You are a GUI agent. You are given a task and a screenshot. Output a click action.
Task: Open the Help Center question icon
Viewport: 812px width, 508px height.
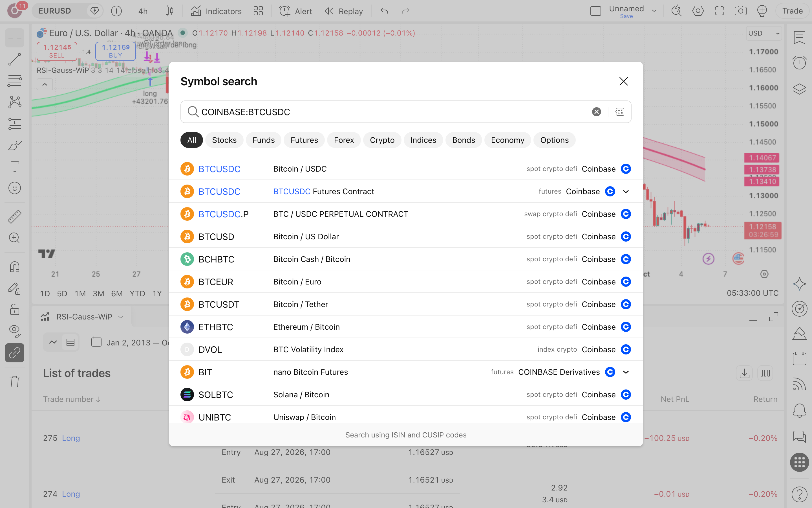coord(800,494)
